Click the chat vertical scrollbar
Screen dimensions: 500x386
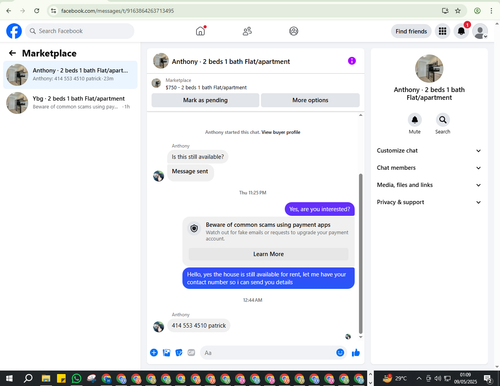360,253
